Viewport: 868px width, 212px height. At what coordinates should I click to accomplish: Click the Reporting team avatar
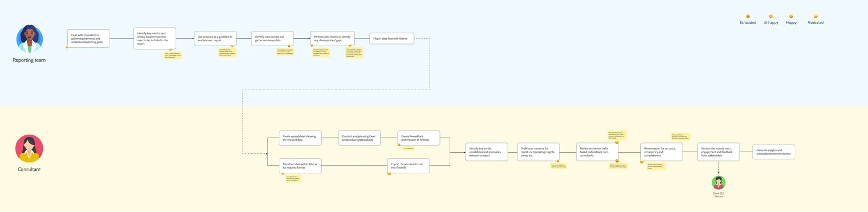click(x=29, y=39)
